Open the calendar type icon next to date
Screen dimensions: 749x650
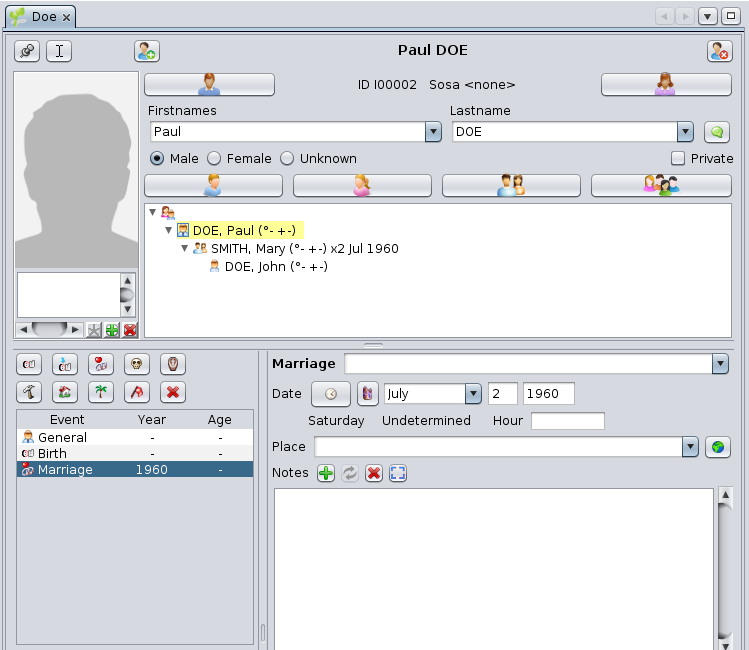(367, 394)
